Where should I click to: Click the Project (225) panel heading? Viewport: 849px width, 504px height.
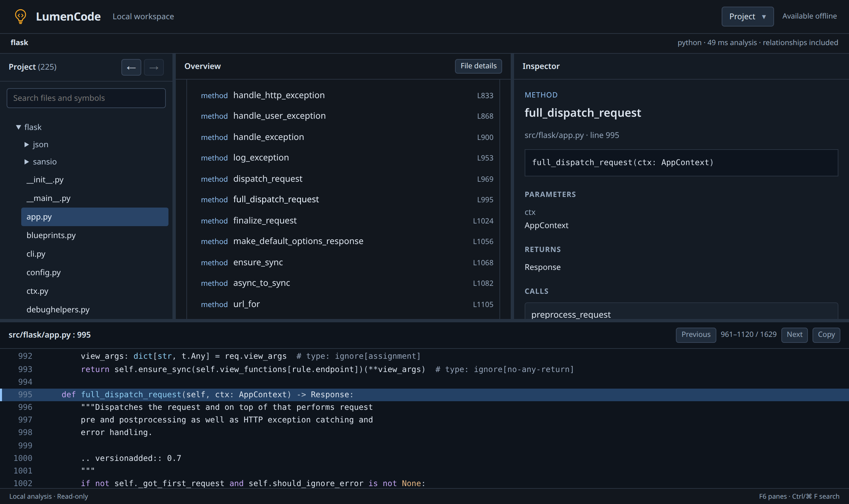pos(33,67)
